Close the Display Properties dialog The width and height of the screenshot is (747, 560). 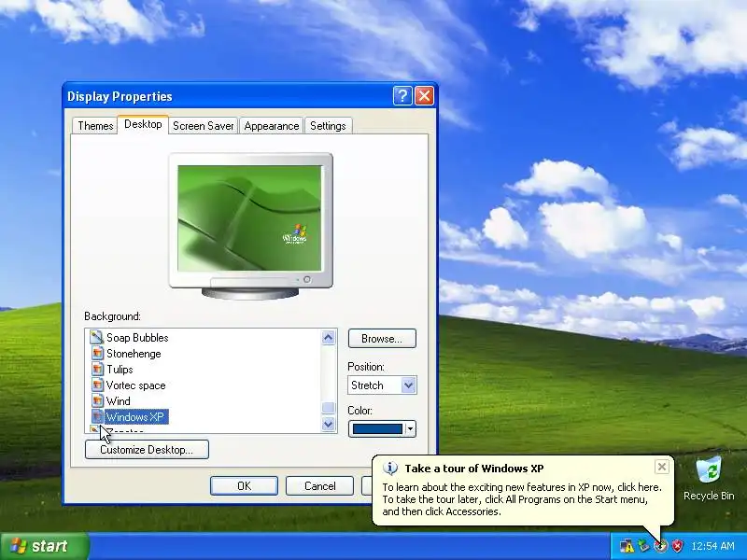(x=424, y=96)
